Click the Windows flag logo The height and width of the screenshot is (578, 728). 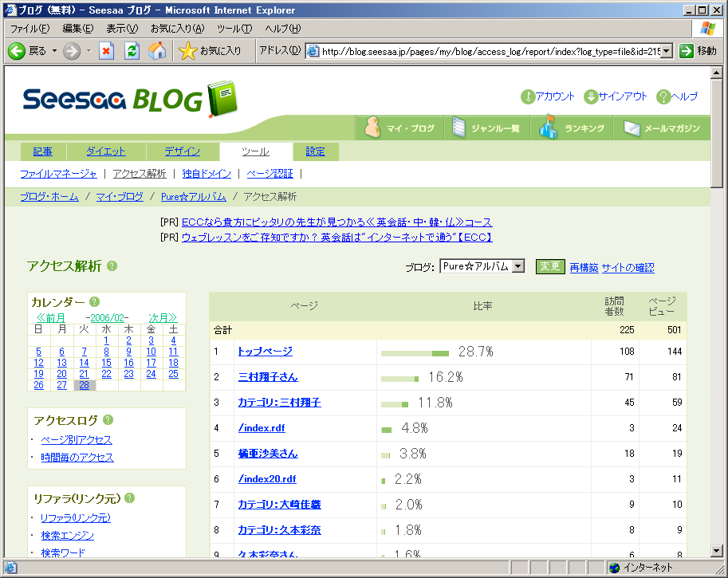[707, 29]
